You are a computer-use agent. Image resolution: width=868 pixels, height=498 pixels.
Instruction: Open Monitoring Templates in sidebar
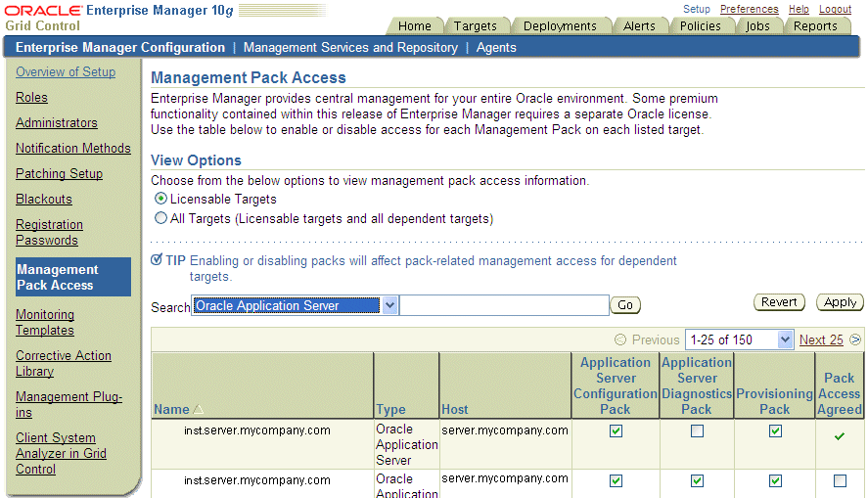[45, 322]
